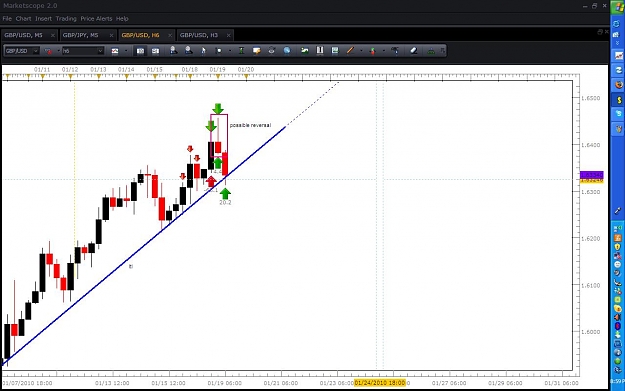This screenshot has width=625, height=391.
Task: Click the chart type icon
Action: [x=115, y=51]
